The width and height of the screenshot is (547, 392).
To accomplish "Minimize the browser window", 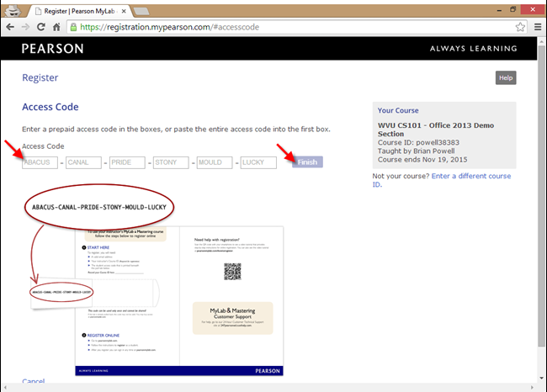I will (x=499, y=10).
